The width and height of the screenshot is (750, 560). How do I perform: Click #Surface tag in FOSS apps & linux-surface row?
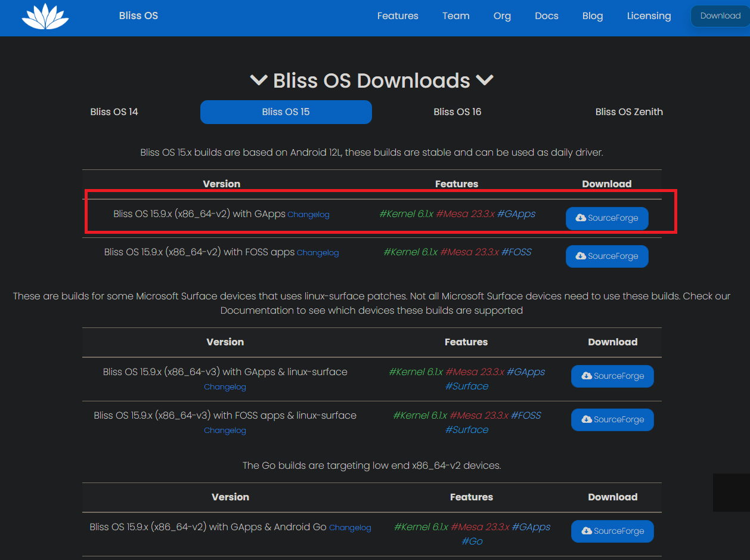[467, 429]
